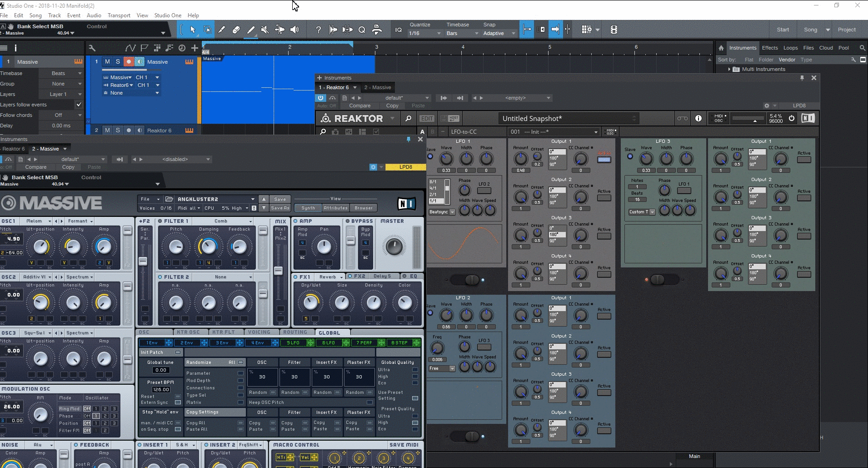
Task: Click Massive Preset BPM field
Action: click(x=161, y=389)
